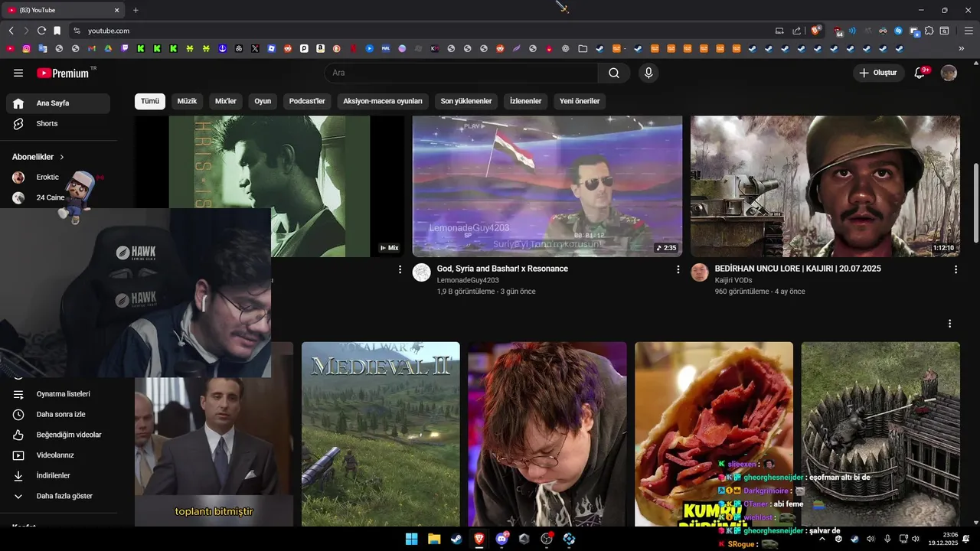This screenshot has width=980, height=551.
Task: Open the browser extensions puzzle icon
Action: [x=929, y=31]
